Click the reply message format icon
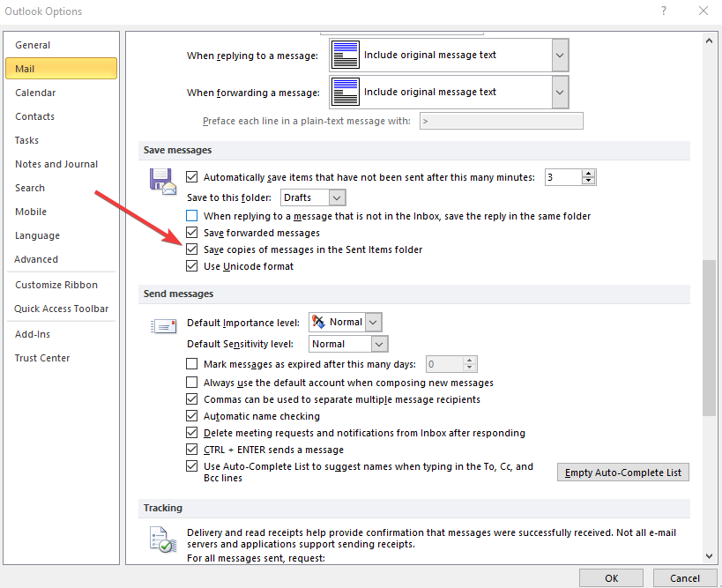The width and height of the screenshot is (722, 588). [345, 55]
